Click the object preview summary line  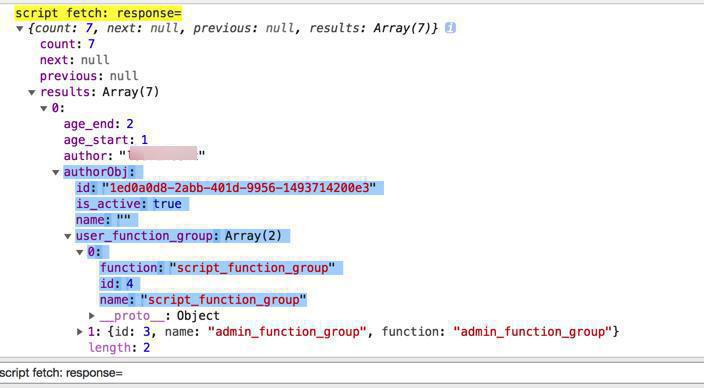233,28
